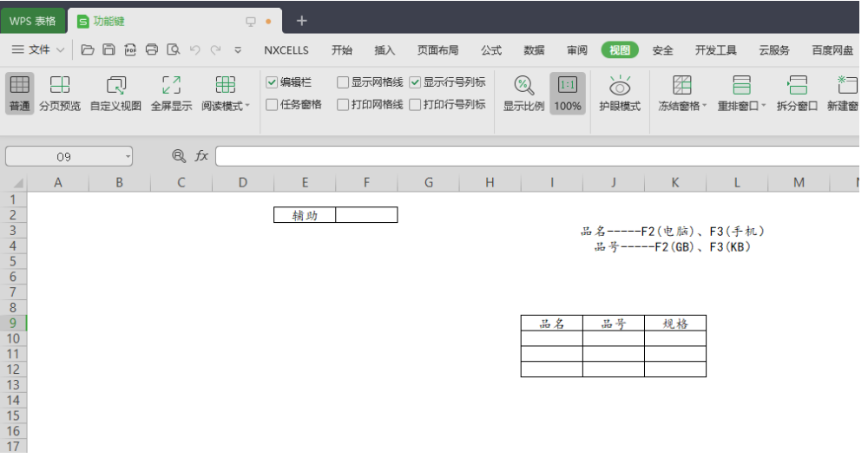Open Custom Views (自定义视图)
Image resolution: width=868 pixels, height=458 pixels.
[x=115, y=93]
